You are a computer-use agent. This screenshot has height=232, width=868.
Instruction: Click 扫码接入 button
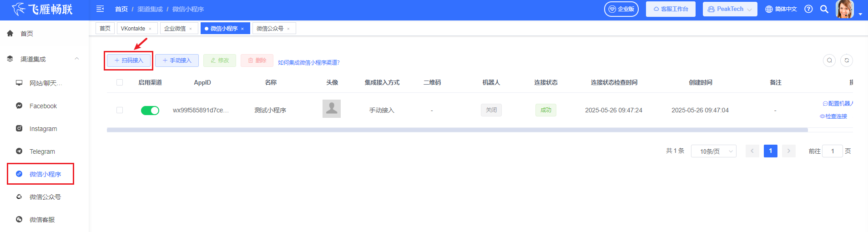tap(129, 60)
